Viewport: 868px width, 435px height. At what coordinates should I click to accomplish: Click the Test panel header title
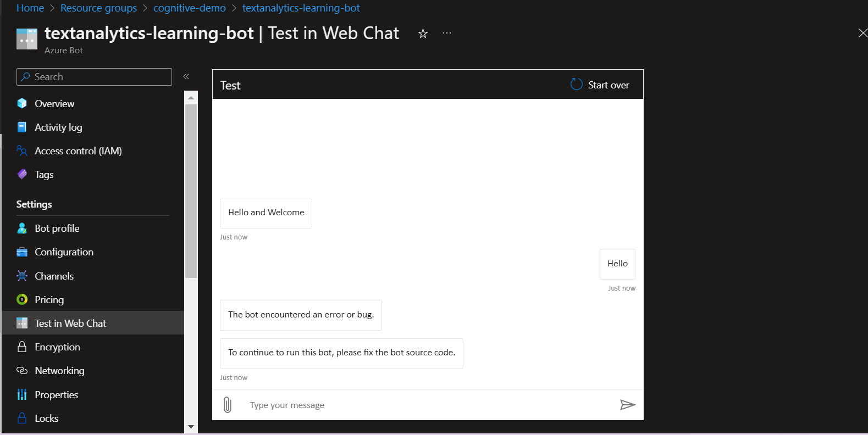coord(230,85)
